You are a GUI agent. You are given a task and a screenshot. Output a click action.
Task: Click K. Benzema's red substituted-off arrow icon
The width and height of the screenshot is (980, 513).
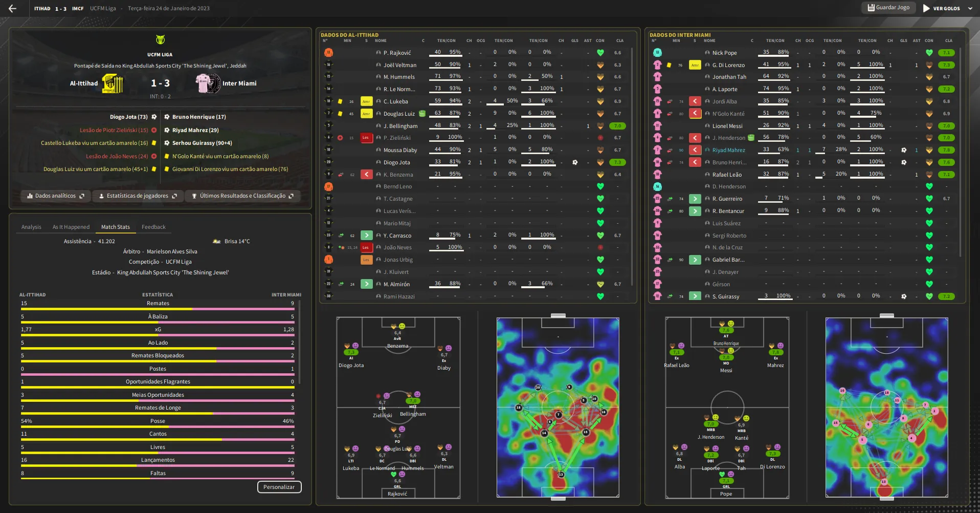click(x=366, y=175)
